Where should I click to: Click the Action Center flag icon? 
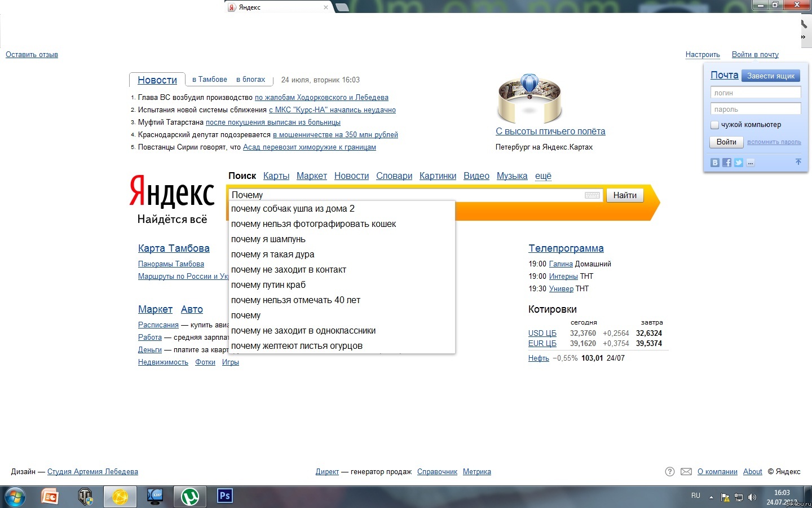tap(725, 497)
